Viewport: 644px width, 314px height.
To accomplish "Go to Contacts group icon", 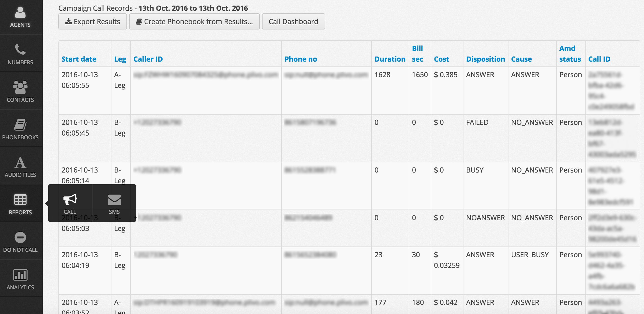I will click(x=20, y=87).
